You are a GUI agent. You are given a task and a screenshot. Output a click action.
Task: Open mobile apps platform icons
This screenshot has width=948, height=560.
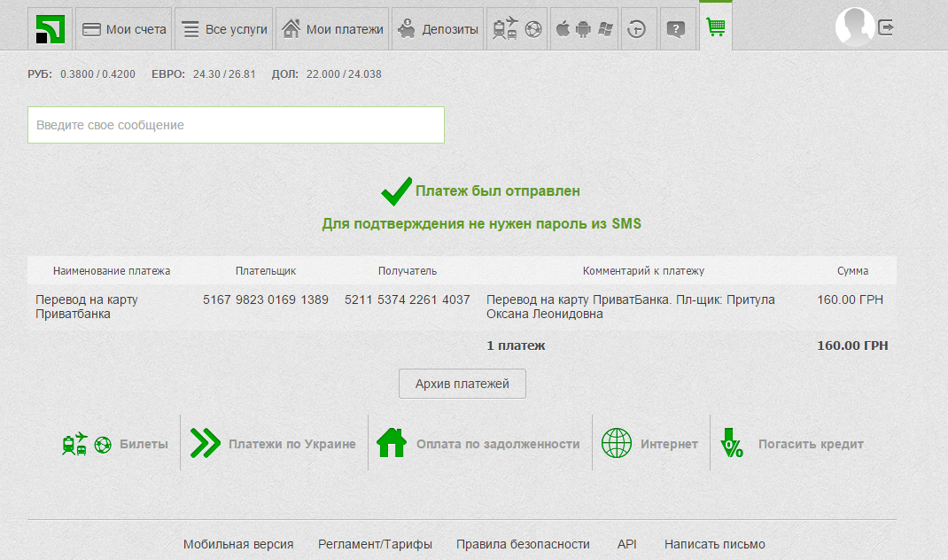[x=584, y=29]
